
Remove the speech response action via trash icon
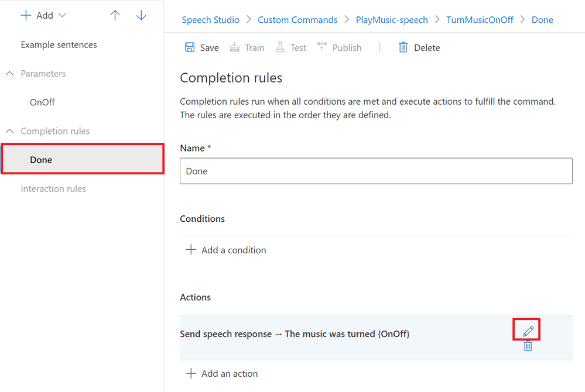tap(528, 346)
